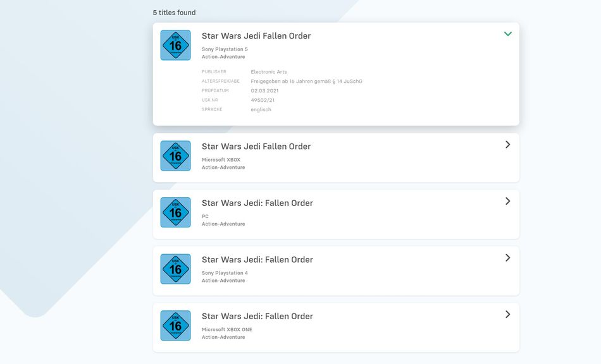The height and width of the screenshot is (364, 601).
Task: Click the date value 02.03.2021
Action: click(264, 91)
